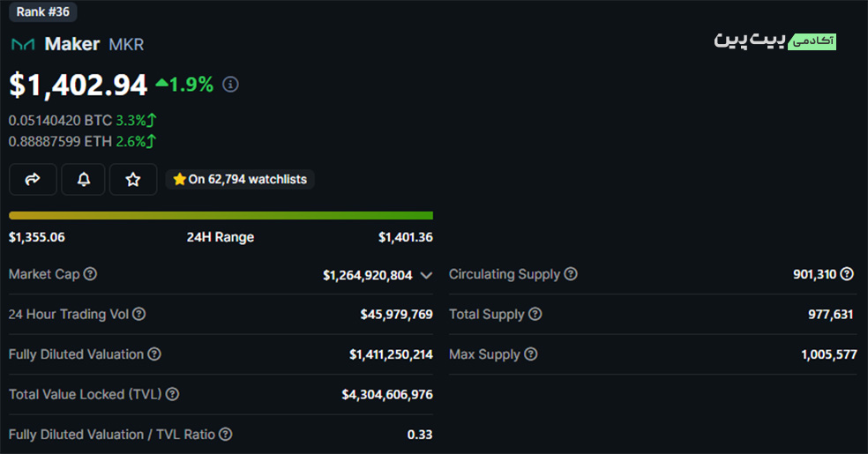
Task: Click help icon next to 901,310 value
Action: [847, 274]
